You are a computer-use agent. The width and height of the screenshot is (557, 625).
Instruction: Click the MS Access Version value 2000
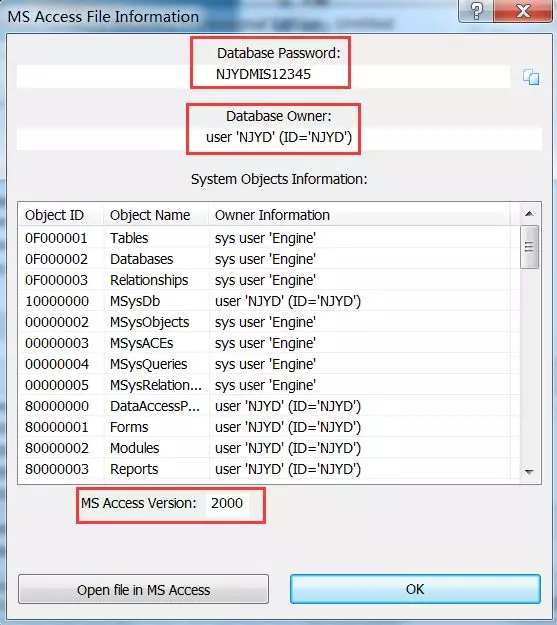[227, 503]
